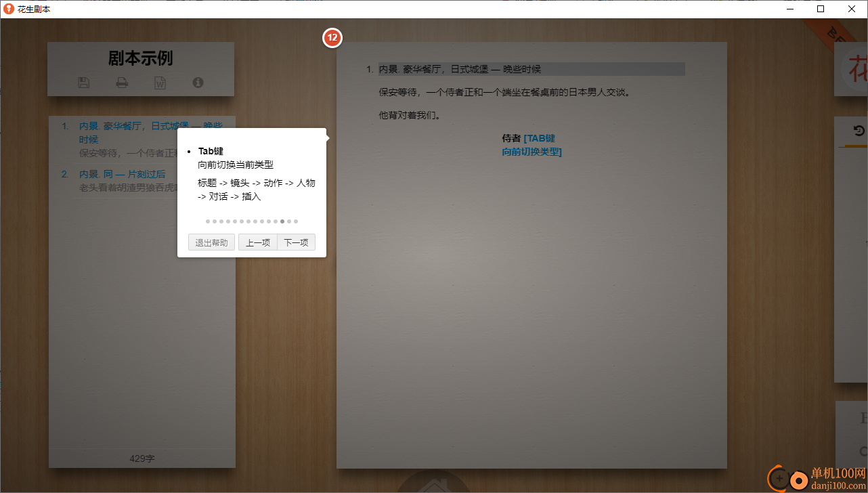This screenshot has width=868, height=493.
Task: Click the 429字 word count
Action: coord(142,458)
